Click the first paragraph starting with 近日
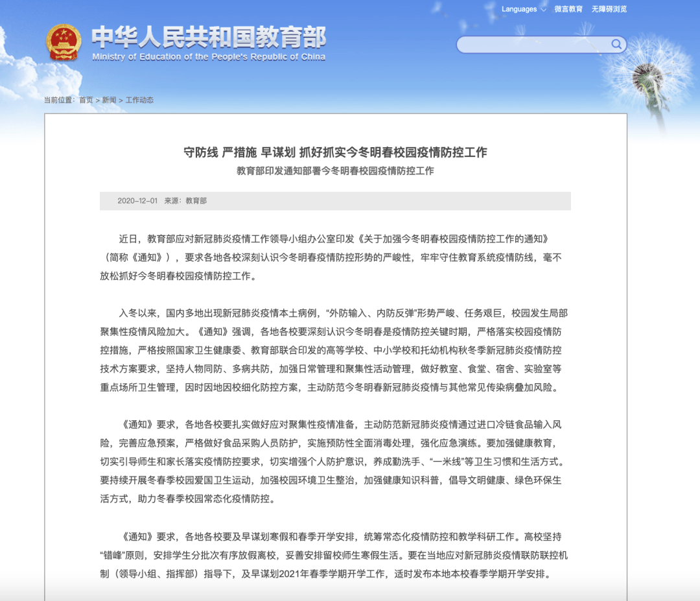 (335, 257)
